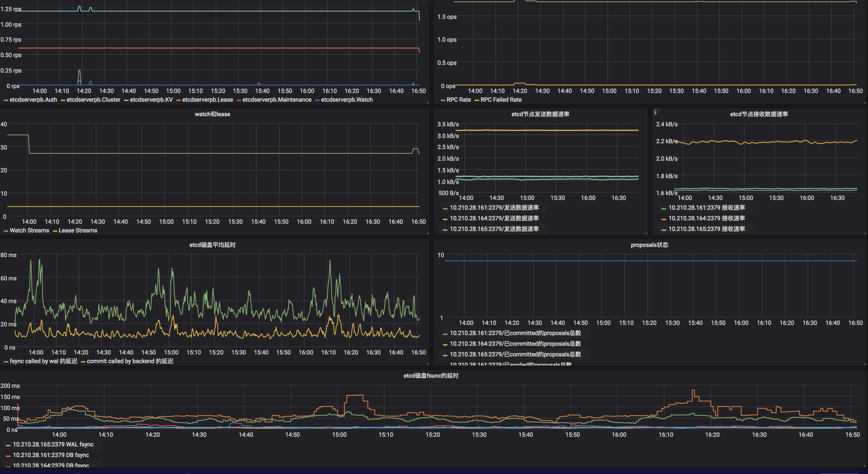Click the etcd节点发送数据速率 panel's corner resize handle
Image resolution: width=868 pixels, height=474 pixels.
(x=646, y=233)
